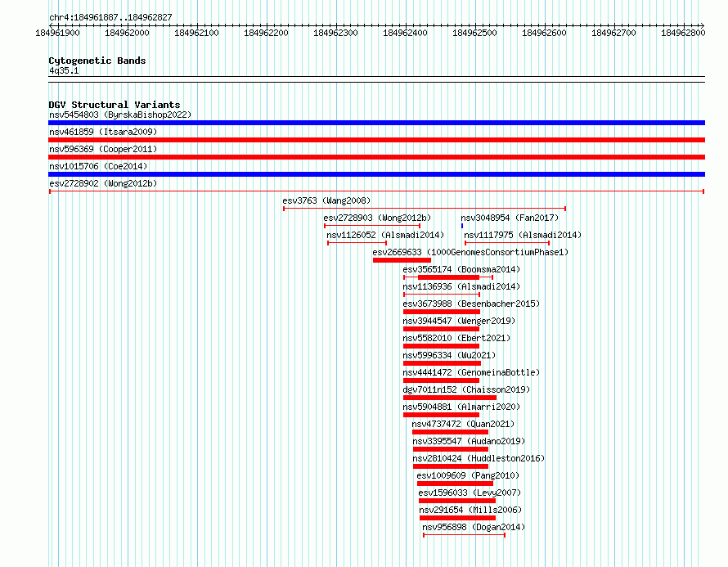Select the red bar under esv2669633

click(402, 260)
